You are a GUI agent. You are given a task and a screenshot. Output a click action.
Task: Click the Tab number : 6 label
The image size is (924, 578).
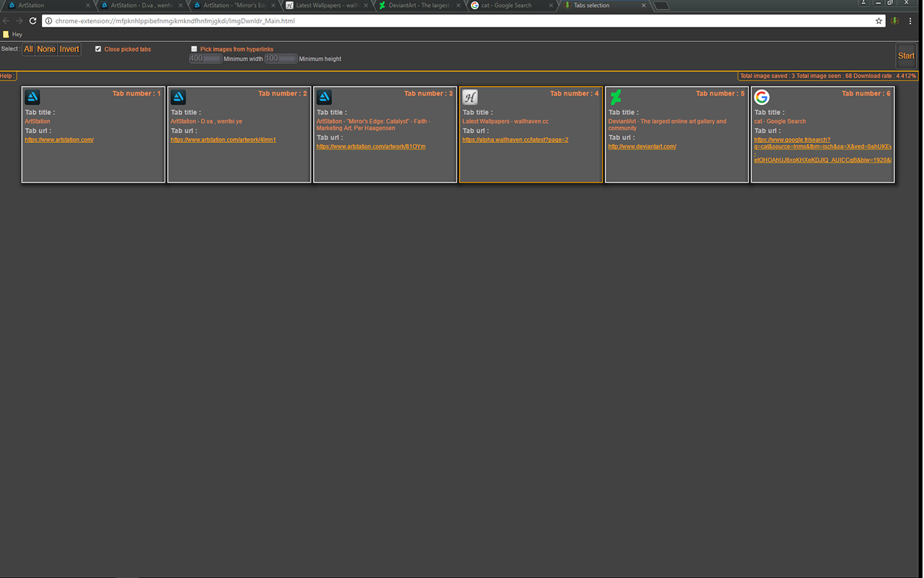coord(866,93)
